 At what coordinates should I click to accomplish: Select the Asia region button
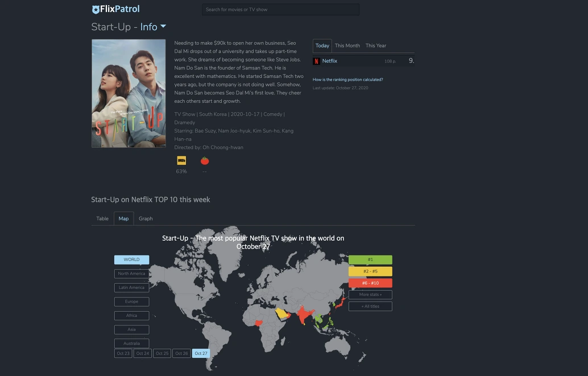click(x=131, y=329)
